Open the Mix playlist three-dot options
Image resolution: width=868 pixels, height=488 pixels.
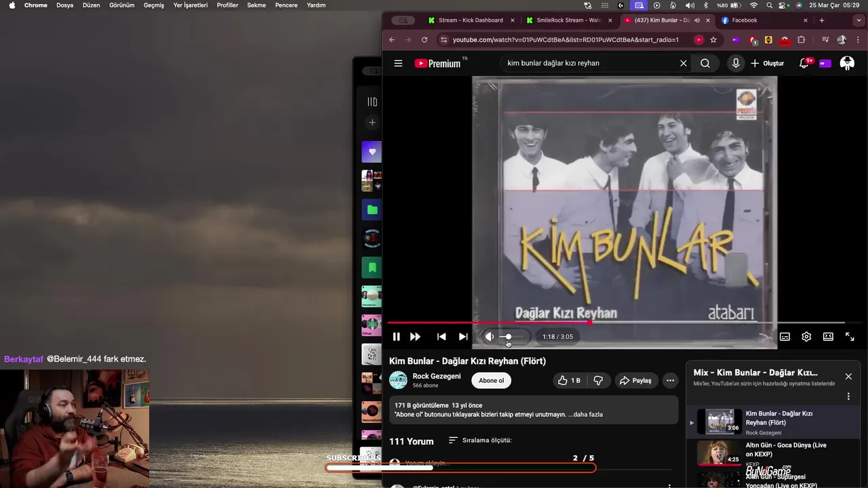pyautogui.click(x=848, y=396)
